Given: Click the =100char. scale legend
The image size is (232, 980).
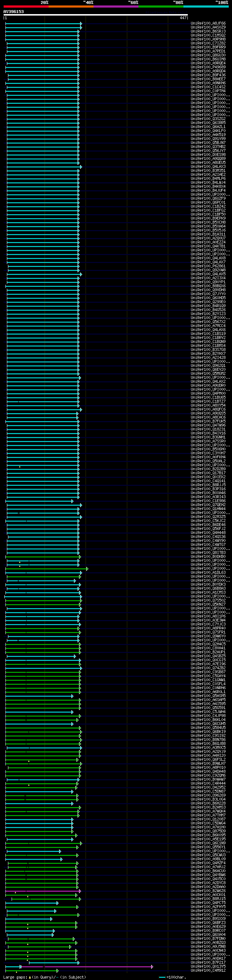Looking at the screenshot, I should click(x=172, y=977).
